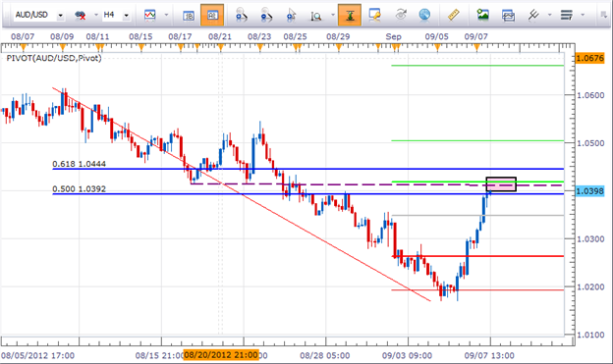Click the 1.0200 price axis label

click(590, 287)
